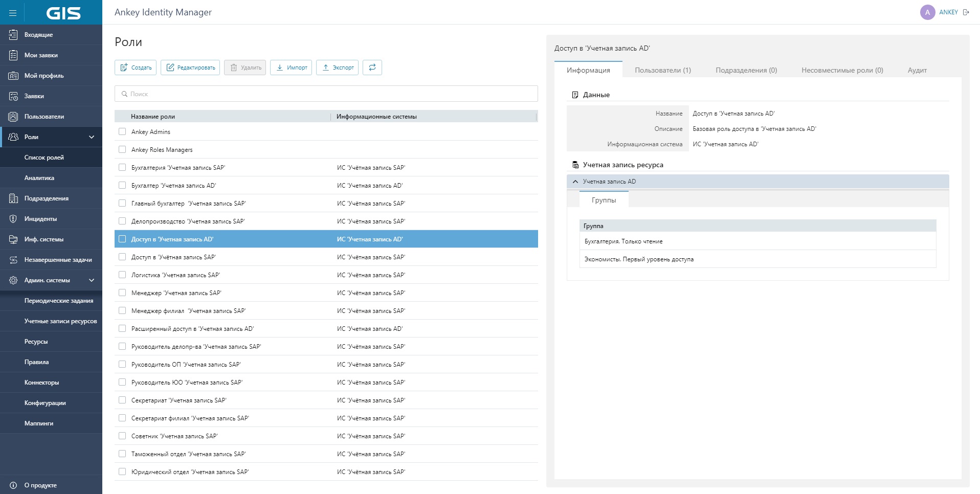Toggle checkbox for Логистика 'Учетная запись SAP'

tap(122, 275)
